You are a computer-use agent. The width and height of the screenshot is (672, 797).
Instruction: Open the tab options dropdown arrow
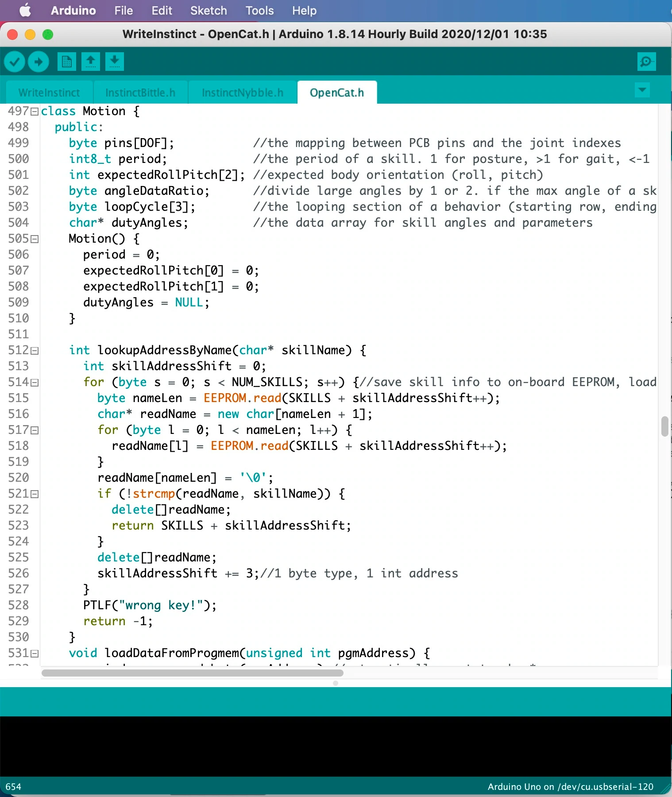642,90
